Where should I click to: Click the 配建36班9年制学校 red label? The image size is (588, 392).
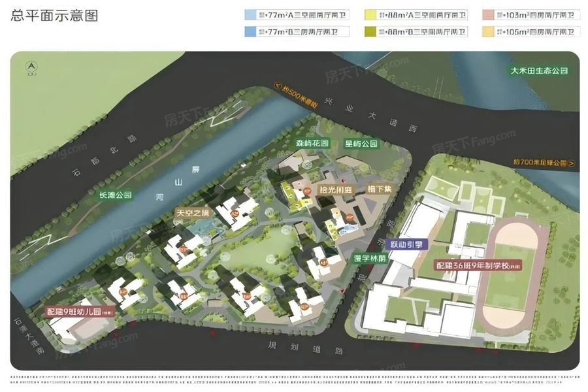point(478,266)
